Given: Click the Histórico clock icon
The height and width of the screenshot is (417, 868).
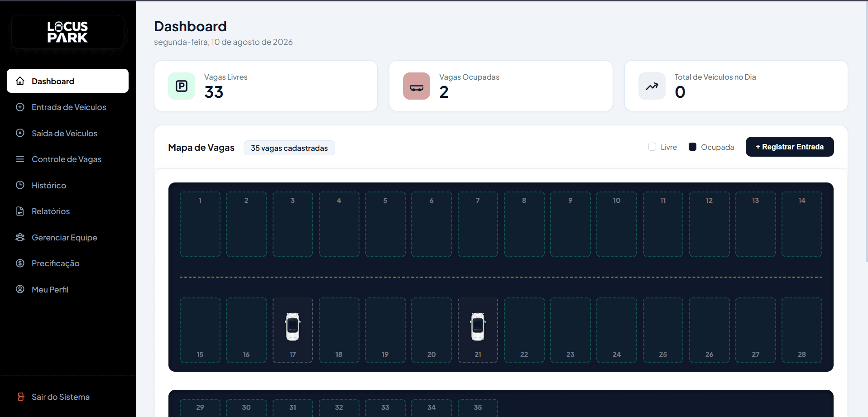Looking at the screenshot, I should (x=20, y=185).
